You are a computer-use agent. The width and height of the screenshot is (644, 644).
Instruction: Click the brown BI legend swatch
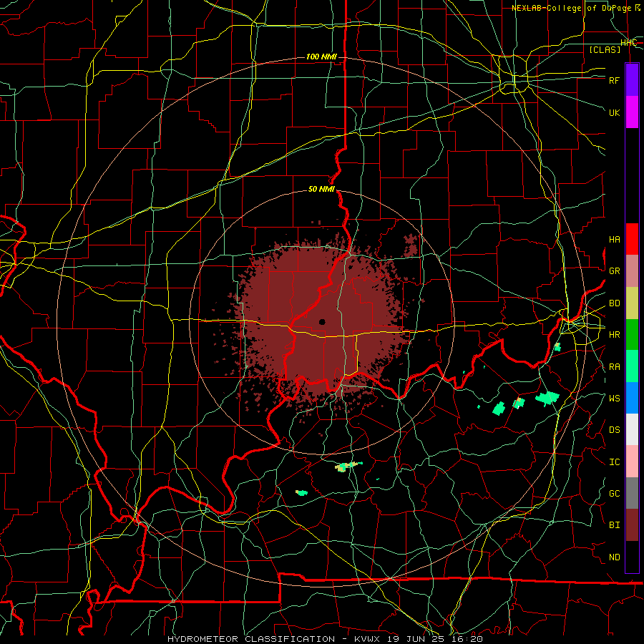[632, 525]
